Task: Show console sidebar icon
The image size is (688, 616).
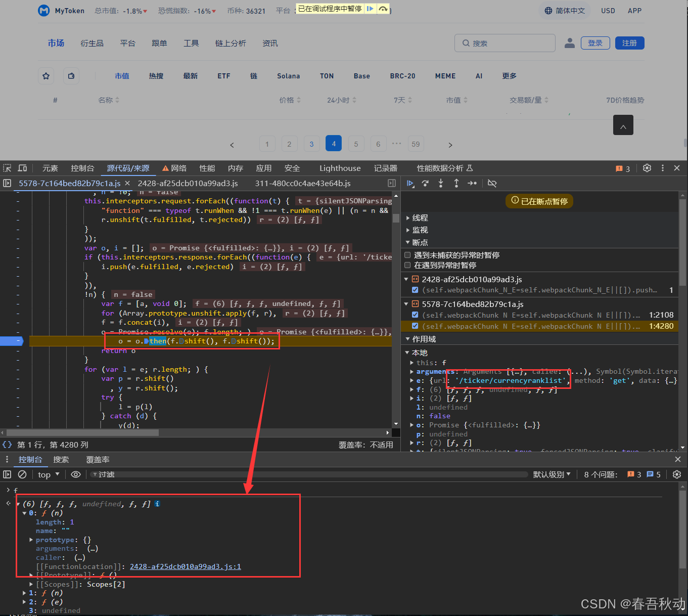Action: pos(7,474)
